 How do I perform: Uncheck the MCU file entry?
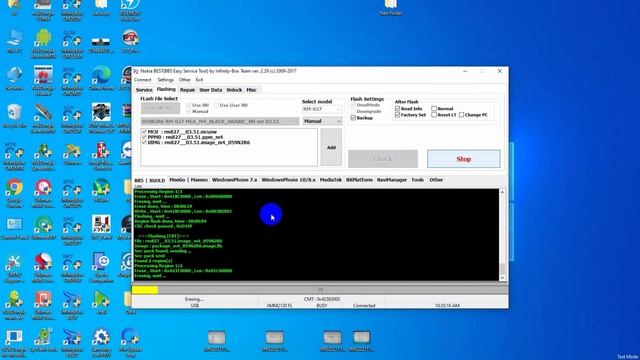(144, 132)
